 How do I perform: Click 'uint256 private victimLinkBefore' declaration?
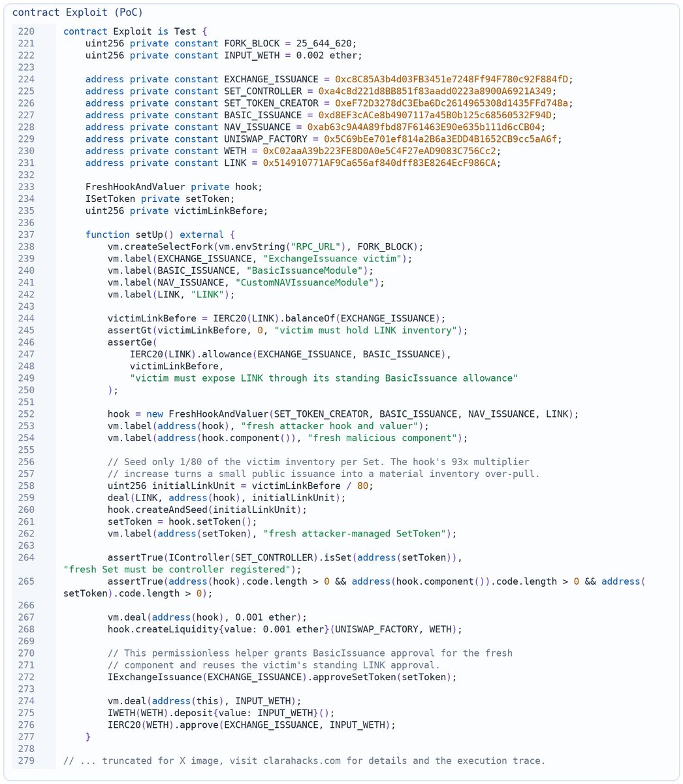pos(176,210)
